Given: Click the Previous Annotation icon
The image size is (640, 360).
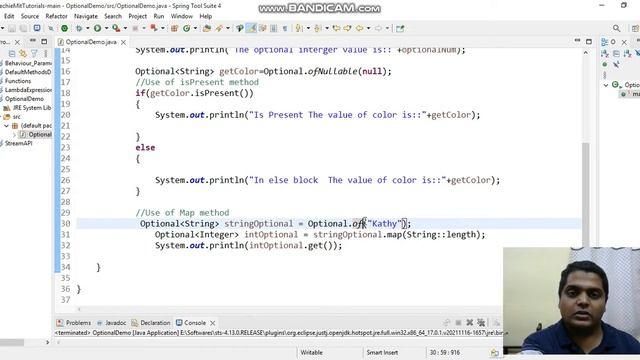Looking at the screenshot, I should click(x=318, y=28).
